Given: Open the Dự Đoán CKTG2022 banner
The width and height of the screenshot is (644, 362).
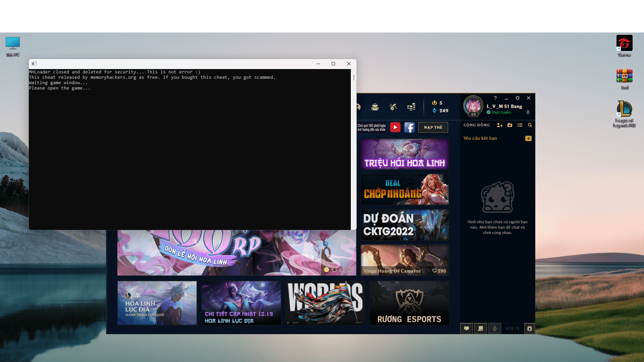Looking at the screenshot, I should 405,225.
